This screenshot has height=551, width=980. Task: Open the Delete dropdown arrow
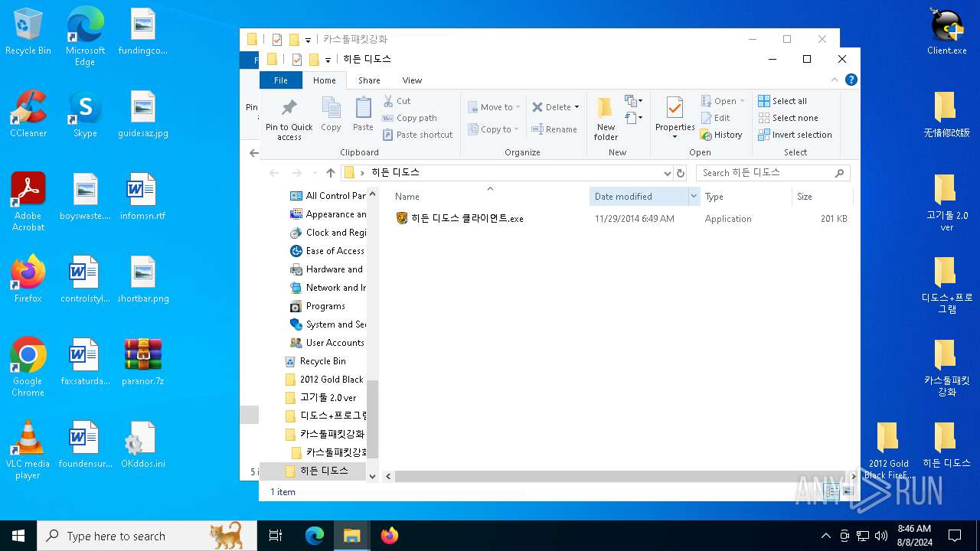tap(577, 107)
